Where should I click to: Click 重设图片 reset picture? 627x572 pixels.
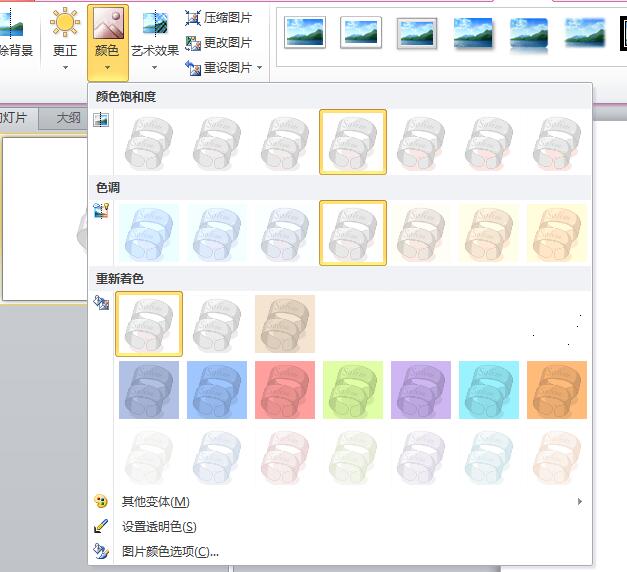(x=218, y=68)
